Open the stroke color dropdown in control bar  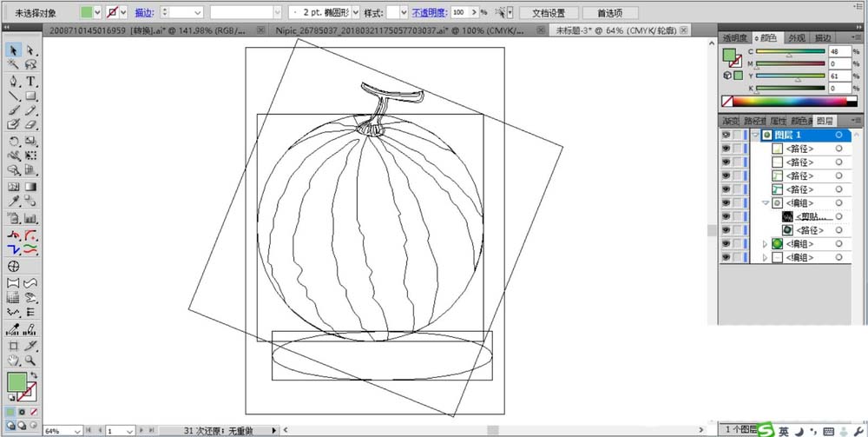click(123, 12)
